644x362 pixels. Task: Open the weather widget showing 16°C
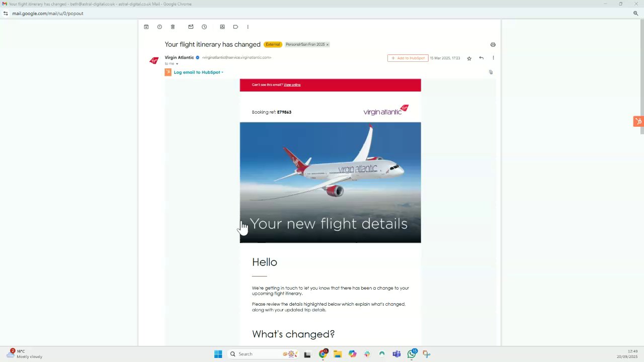pos(25,354)
